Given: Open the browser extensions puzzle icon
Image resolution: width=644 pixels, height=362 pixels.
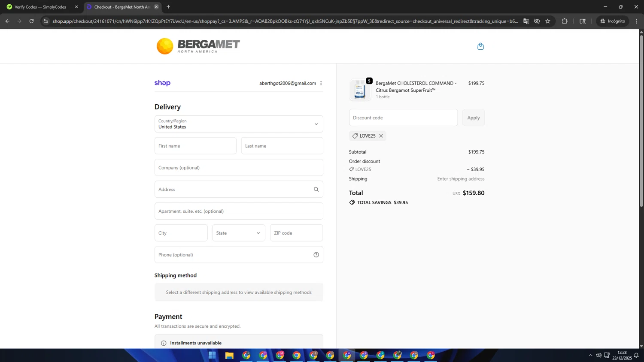Looking at the screenshot, I should point(565,21).
